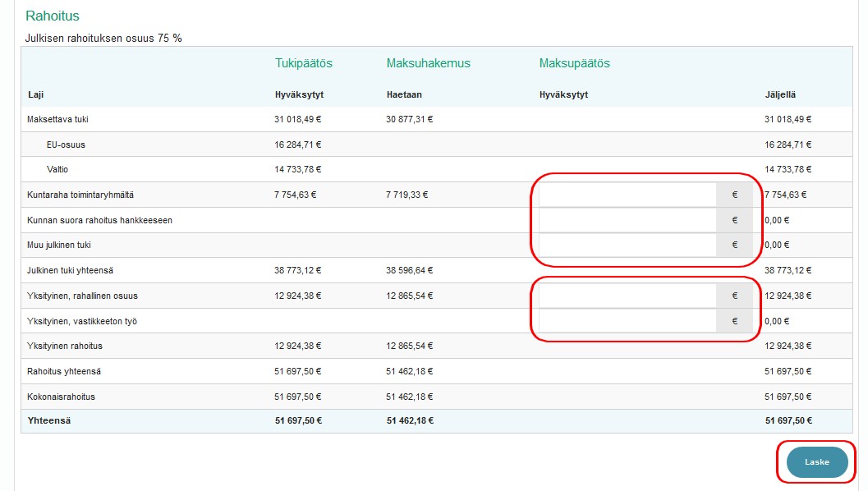Select Muu julkinen tuki row label
Image resolution: width=868 pixels, height=491 pixels.
pos(58,245)
